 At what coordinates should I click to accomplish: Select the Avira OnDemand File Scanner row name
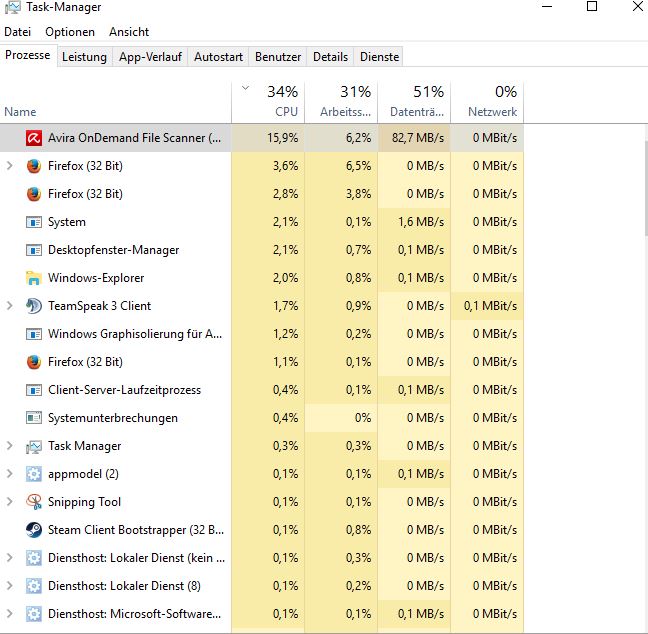[134, 138]
